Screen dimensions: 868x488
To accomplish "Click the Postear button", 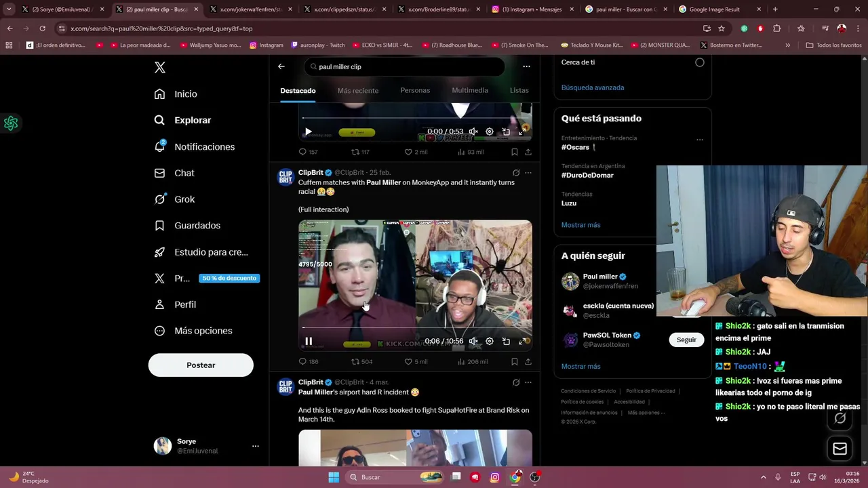I will [x=201, y=365].
